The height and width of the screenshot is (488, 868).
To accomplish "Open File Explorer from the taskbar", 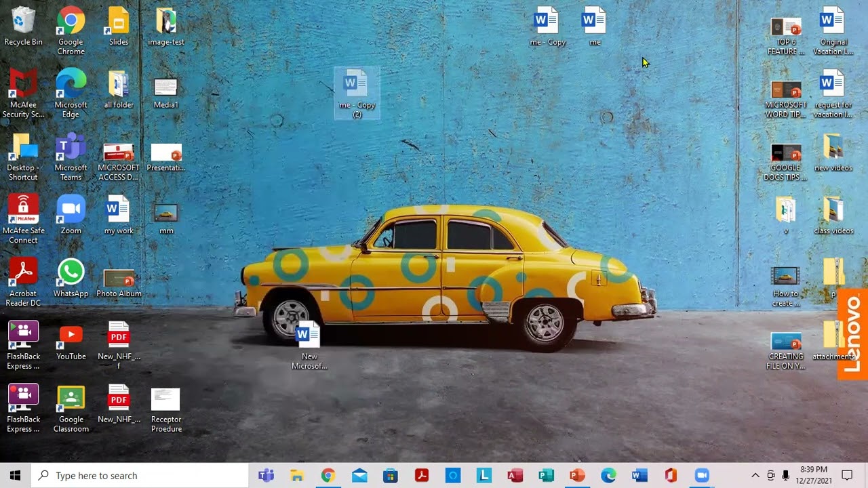I will [296, 476].
